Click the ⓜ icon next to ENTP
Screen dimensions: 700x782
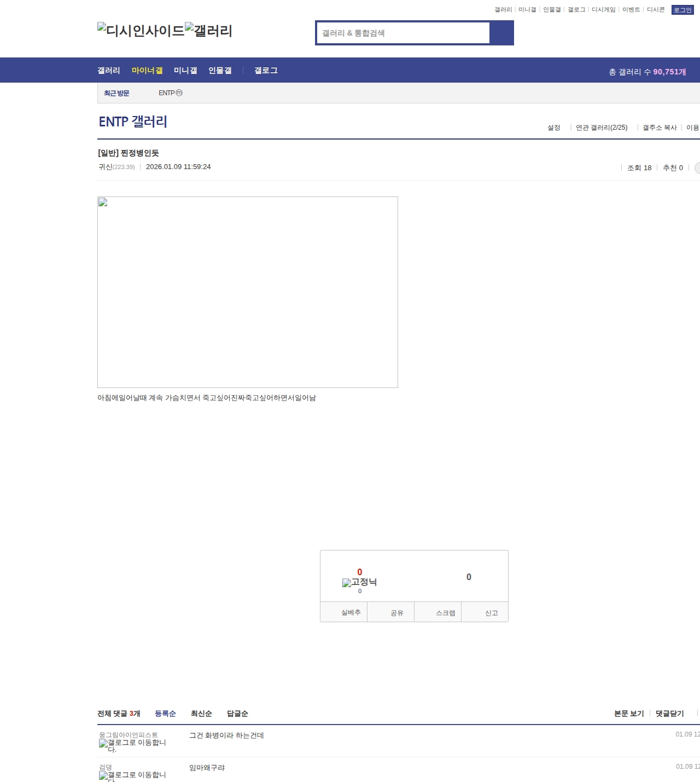(x=179, y=93)
